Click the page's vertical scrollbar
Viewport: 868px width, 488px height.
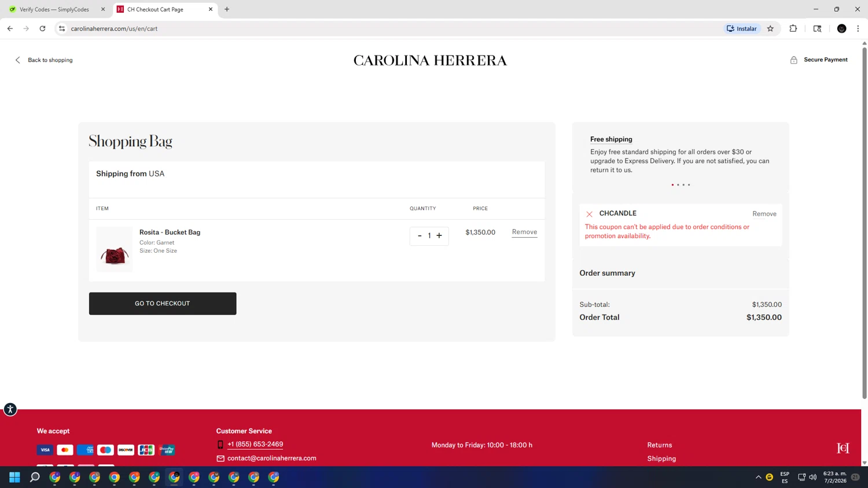coord(865,223)
